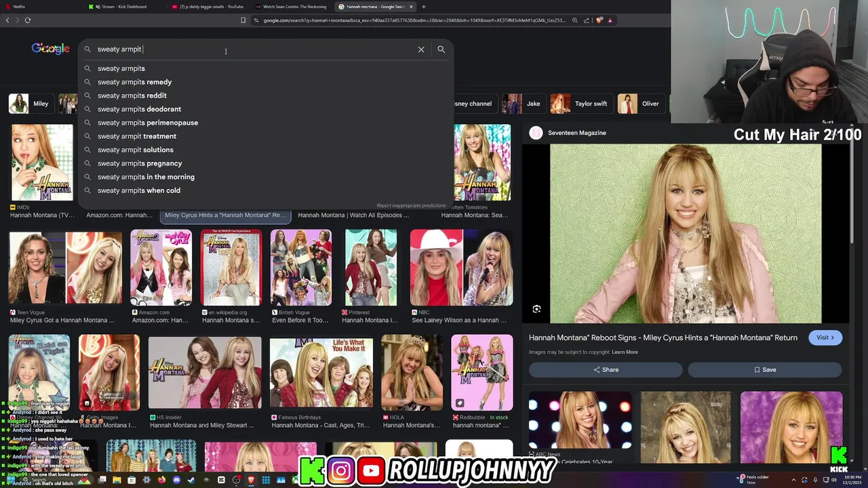
Task: Choose suggestion 'sweaty armpits pregnancy'
Action: [x=266, y=163]
